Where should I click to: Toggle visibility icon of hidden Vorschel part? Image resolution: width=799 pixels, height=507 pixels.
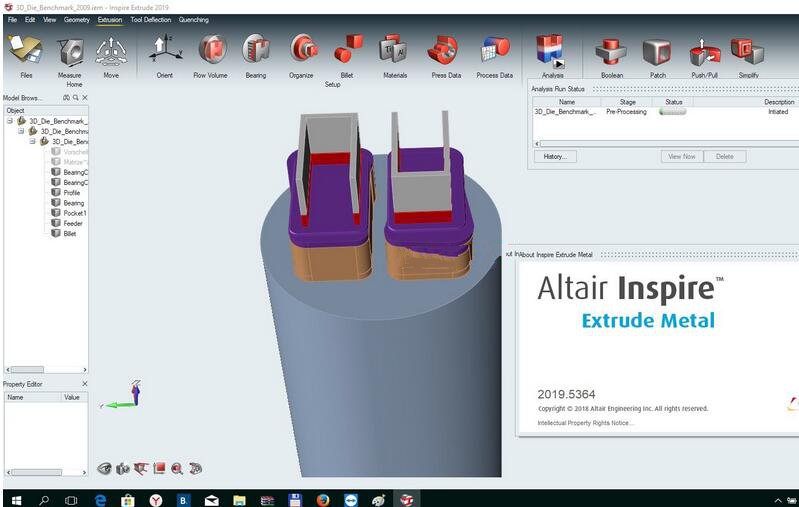tap(56, 151)
